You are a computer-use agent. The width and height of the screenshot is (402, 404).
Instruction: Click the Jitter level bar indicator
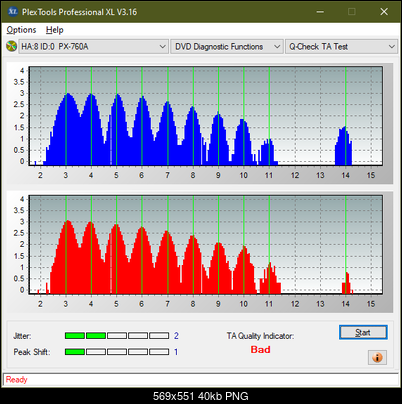(117, 336)
